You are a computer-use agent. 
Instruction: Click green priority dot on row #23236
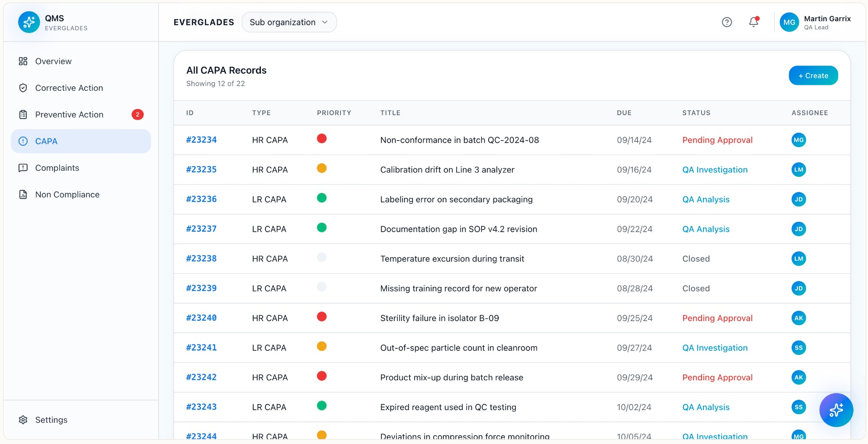click(x=321, y=198)
